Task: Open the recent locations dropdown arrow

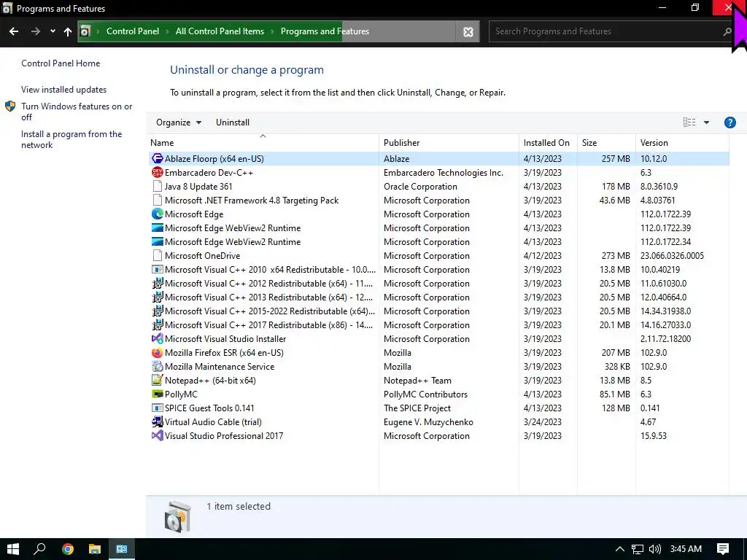Action: click(x=53, y=31)
